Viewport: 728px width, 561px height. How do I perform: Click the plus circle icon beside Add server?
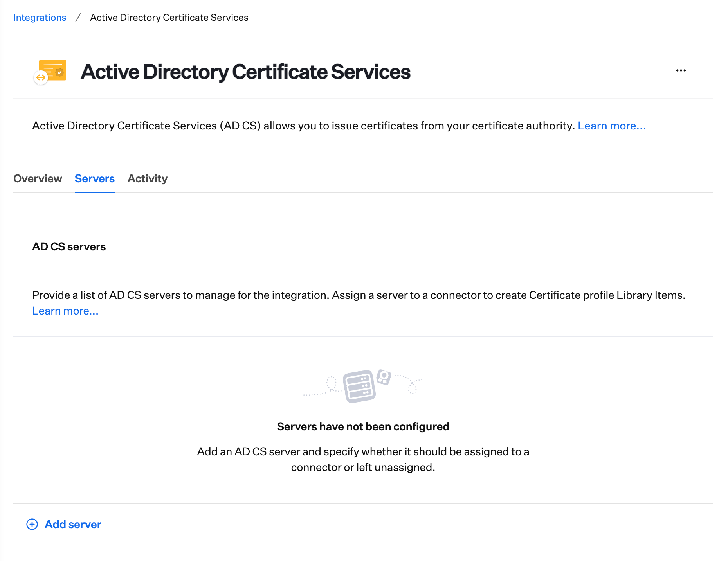(32, 524)
